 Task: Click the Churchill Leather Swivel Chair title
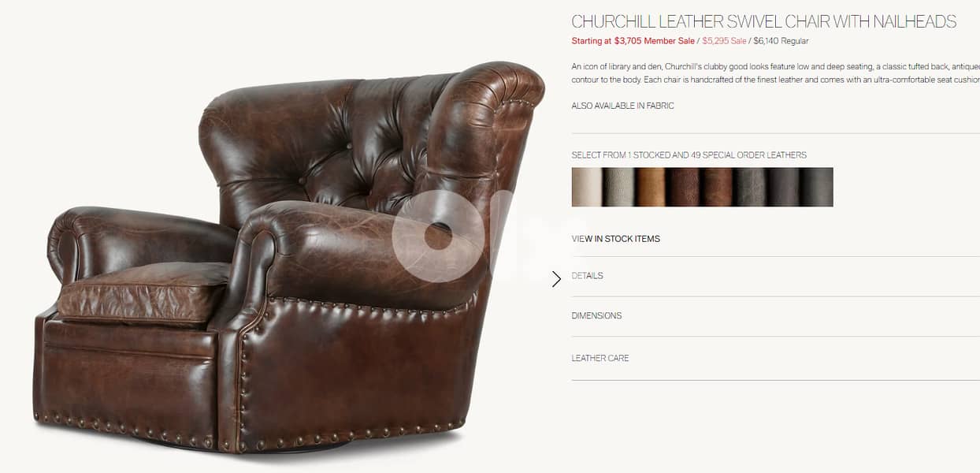[764, 21]
